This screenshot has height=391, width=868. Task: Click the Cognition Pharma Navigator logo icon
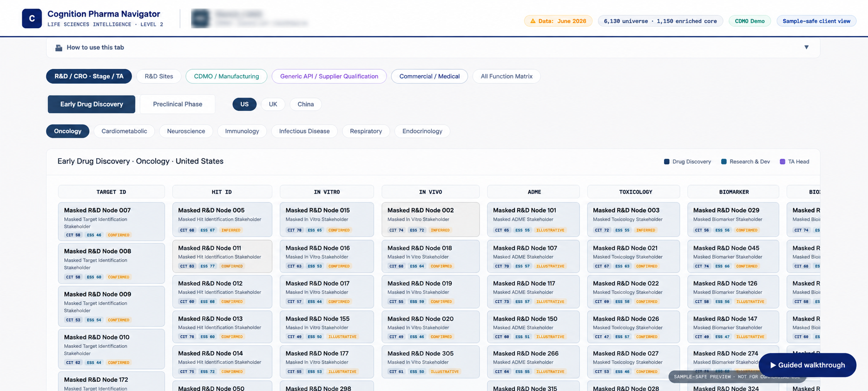(32, 19)
